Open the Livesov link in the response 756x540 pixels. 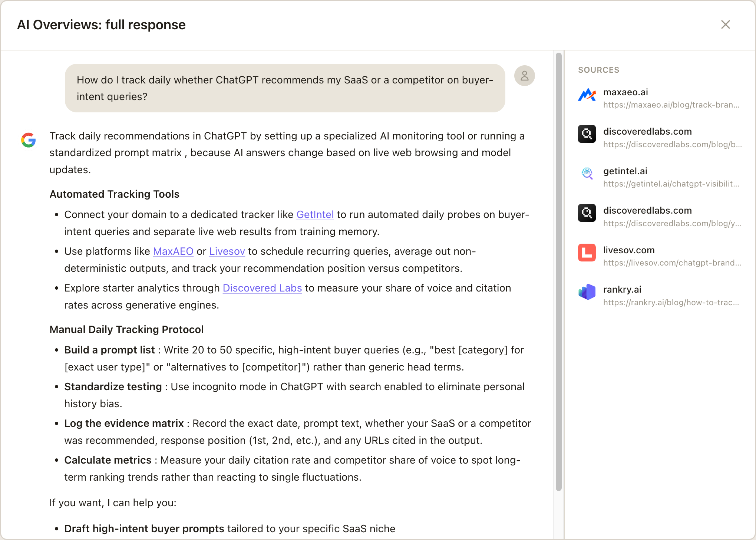click(227, 251)
